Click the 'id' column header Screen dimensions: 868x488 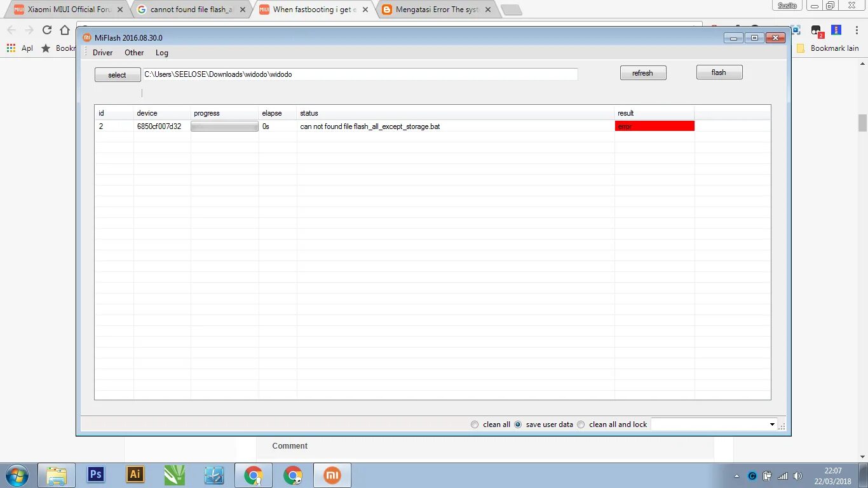(114, 113)
